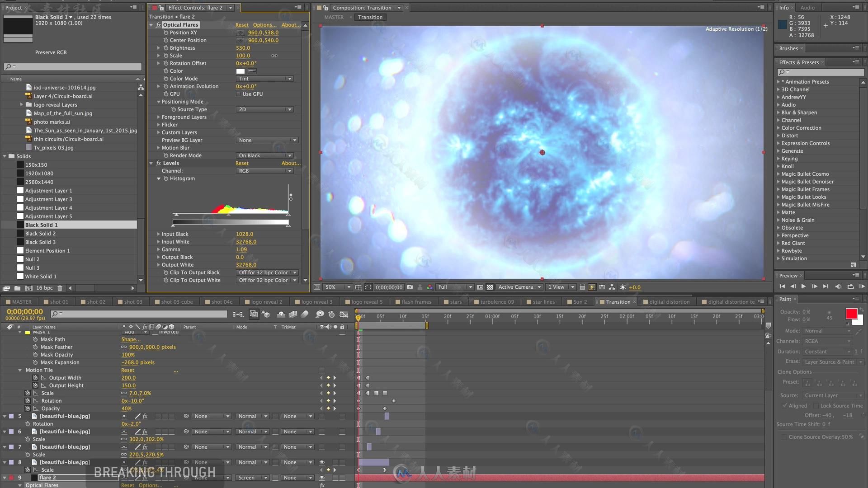Expand Foreground Layers group
Screen dimensions: 868x488
pyautogui.click(x=159, y=117)
